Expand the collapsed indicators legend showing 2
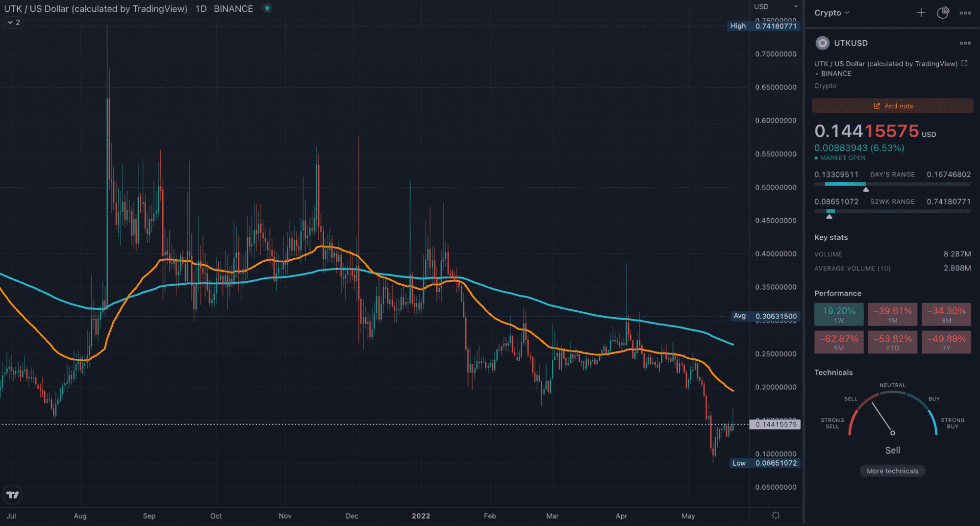 pyautogui.click(x=13, y=23)
